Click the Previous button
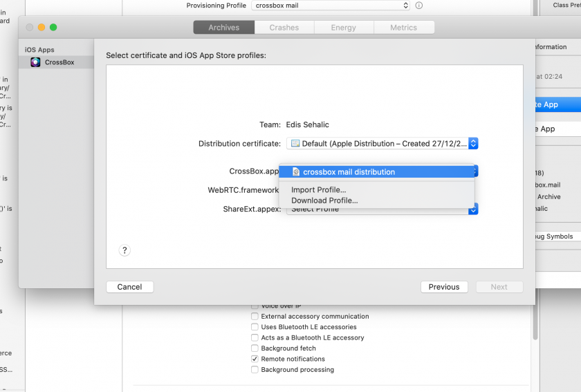581x392 pixels. pos(444,287)
